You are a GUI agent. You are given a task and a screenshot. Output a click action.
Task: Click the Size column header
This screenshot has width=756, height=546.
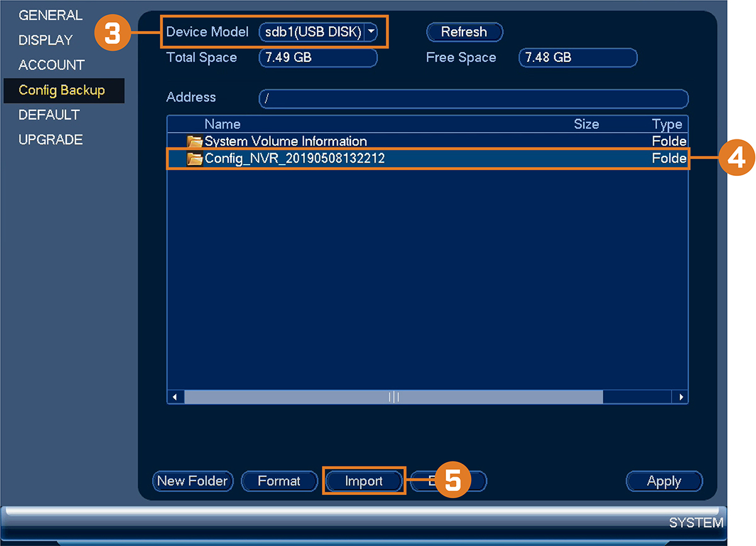click(x=587, y=124)
